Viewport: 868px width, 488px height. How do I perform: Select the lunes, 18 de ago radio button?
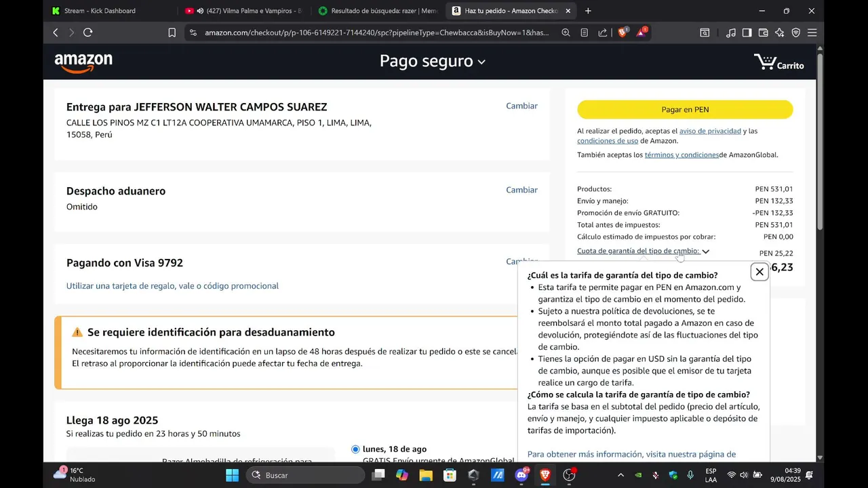[x=355, y=449]
